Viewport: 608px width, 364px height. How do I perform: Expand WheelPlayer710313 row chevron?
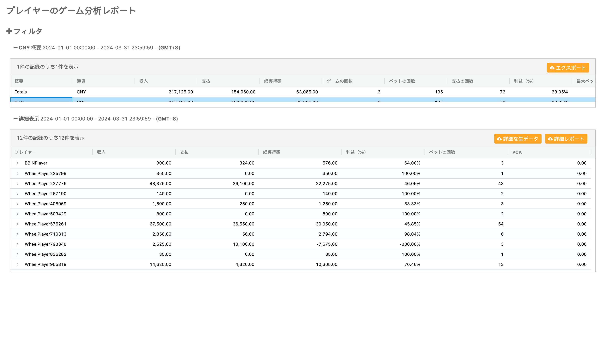18,234
